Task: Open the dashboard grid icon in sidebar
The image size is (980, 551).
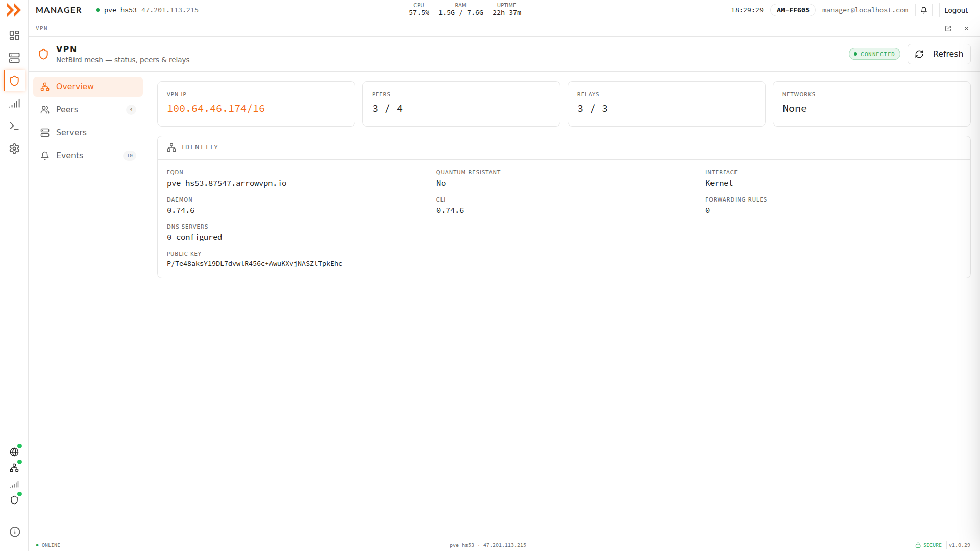Action: [14, 35]
